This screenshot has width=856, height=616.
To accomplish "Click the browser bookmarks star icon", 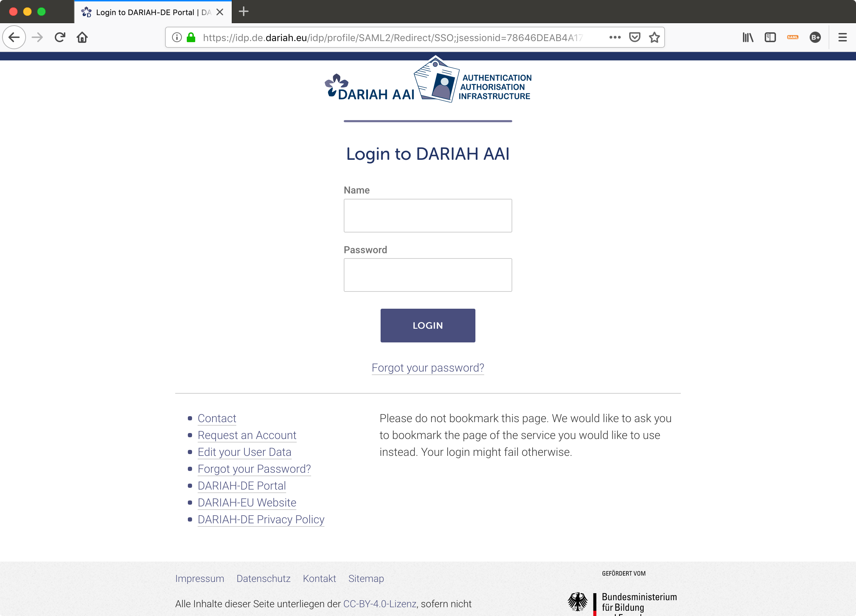I will 654,37.
